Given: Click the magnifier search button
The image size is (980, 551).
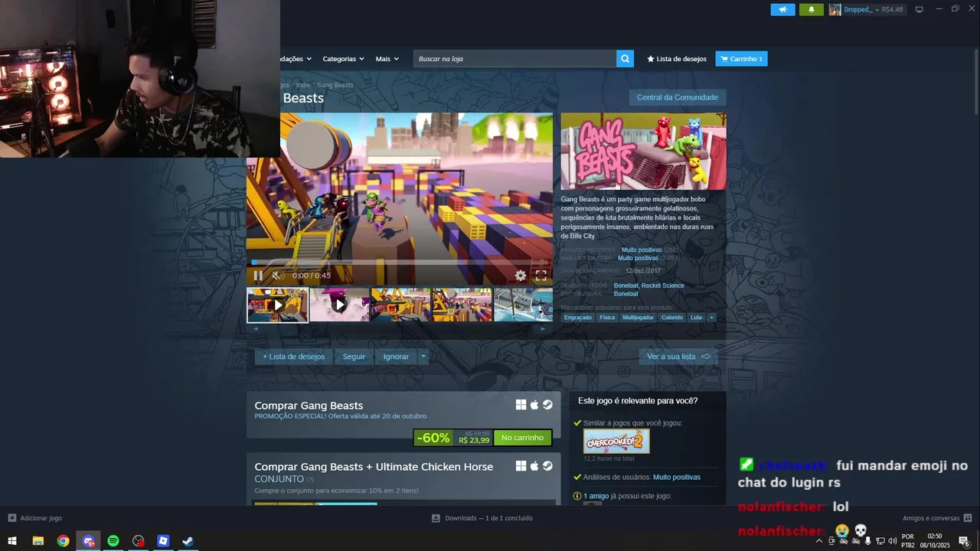Looking at the screenshot, I should pos(625,59).
